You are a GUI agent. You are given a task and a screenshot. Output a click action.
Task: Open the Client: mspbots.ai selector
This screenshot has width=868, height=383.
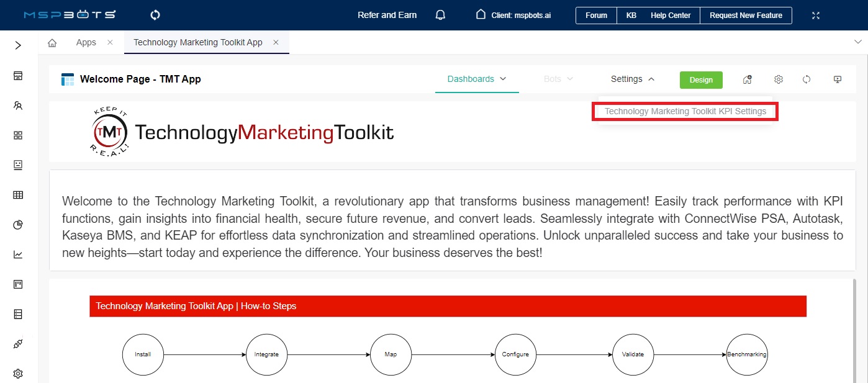(513, 14)
